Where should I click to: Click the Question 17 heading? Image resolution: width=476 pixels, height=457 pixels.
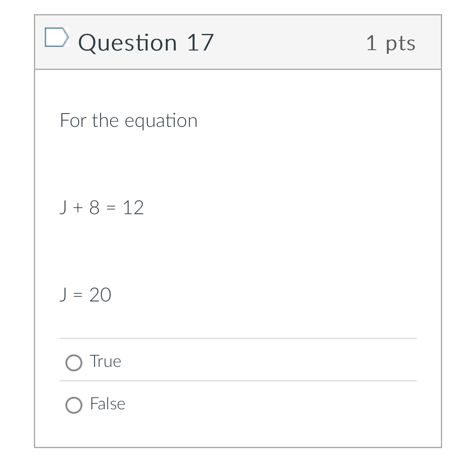click(146, 42)
